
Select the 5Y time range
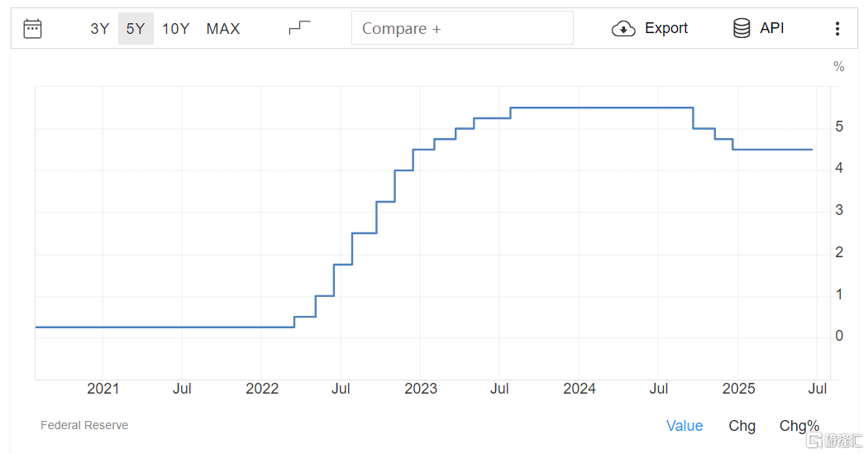click(x=136, y=29)
